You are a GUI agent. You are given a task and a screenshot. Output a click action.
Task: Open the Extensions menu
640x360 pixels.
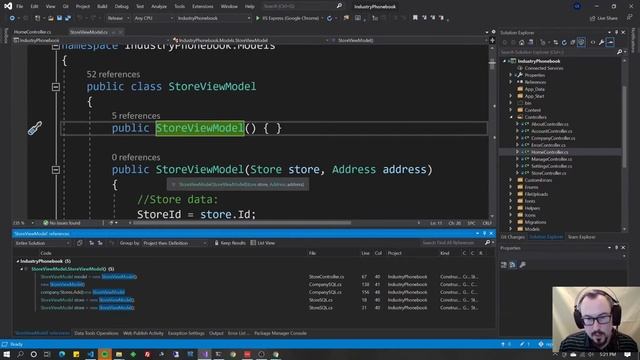click(x=202, y=7)
